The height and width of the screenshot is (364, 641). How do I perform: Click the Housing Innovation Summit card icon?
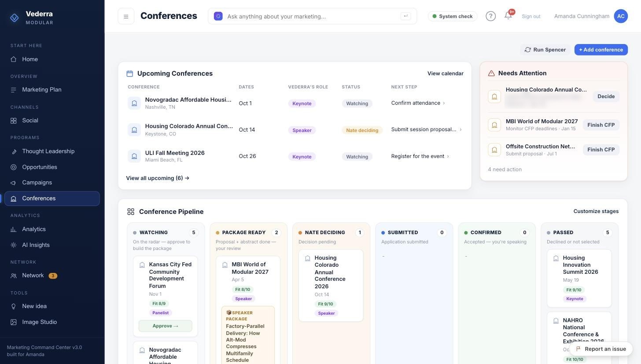556,258
